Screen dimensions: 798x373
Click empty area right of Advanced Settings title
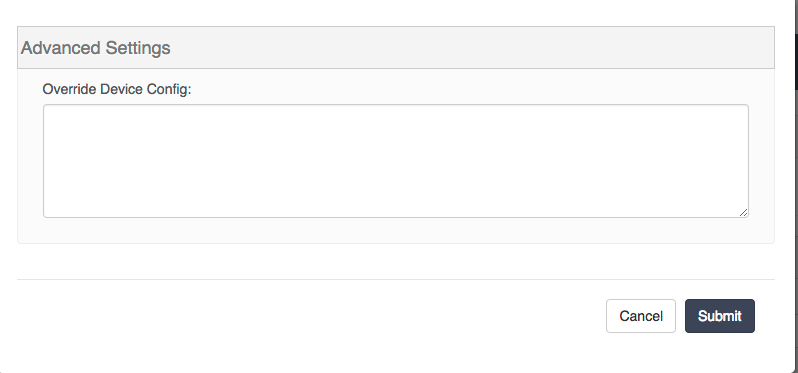point(472,47)
